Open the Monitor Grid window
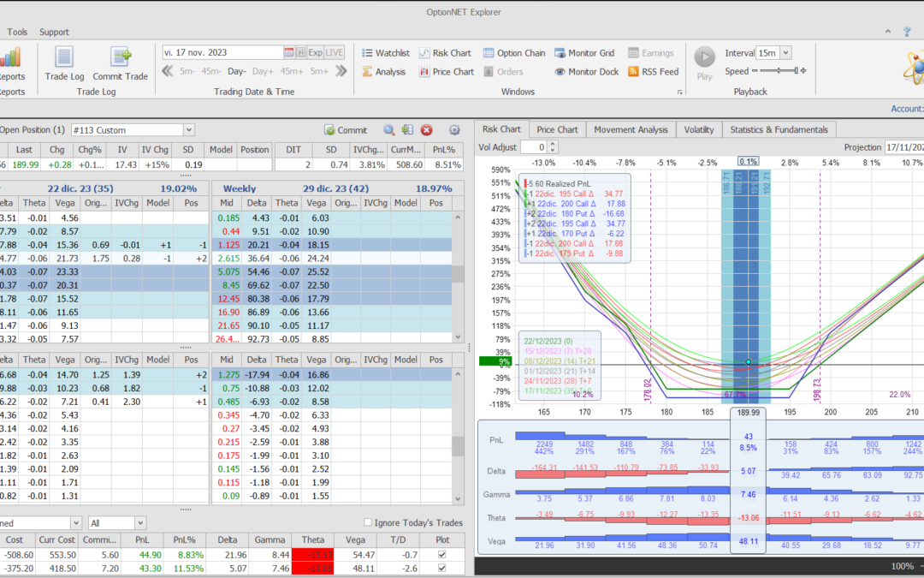924x578 pixels. pyautogui.click(x=584, y=53)
